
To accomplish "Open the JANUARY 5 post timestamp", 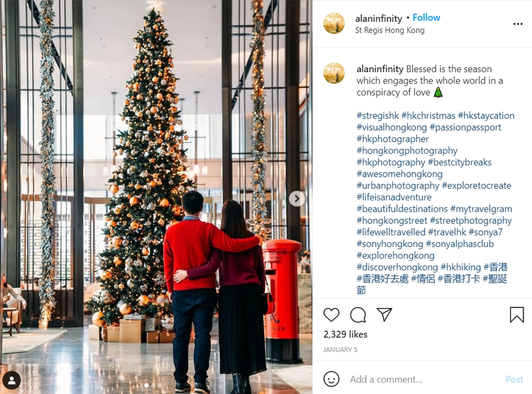I will 341,349.
